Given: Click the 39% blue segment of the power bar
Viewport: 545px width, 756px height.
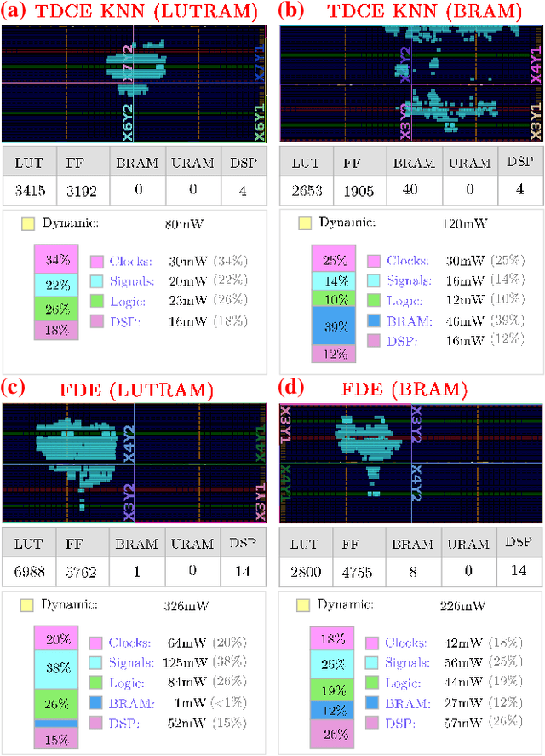Looking at the screenshot, I should click(320, 327).
